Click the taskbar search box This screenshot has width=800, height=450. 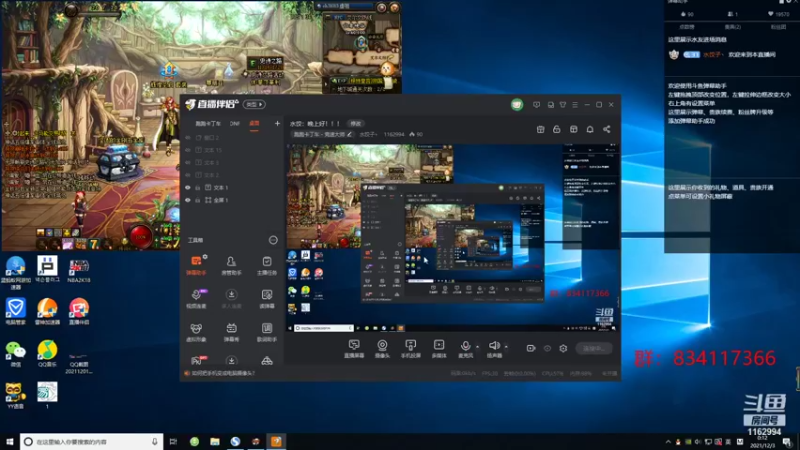[x=92, y=442]
